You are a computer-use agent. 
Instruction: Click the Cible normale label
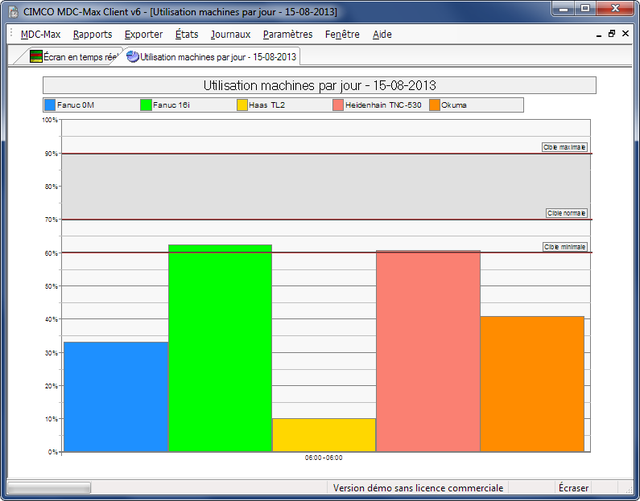click(x=567, y=213)
